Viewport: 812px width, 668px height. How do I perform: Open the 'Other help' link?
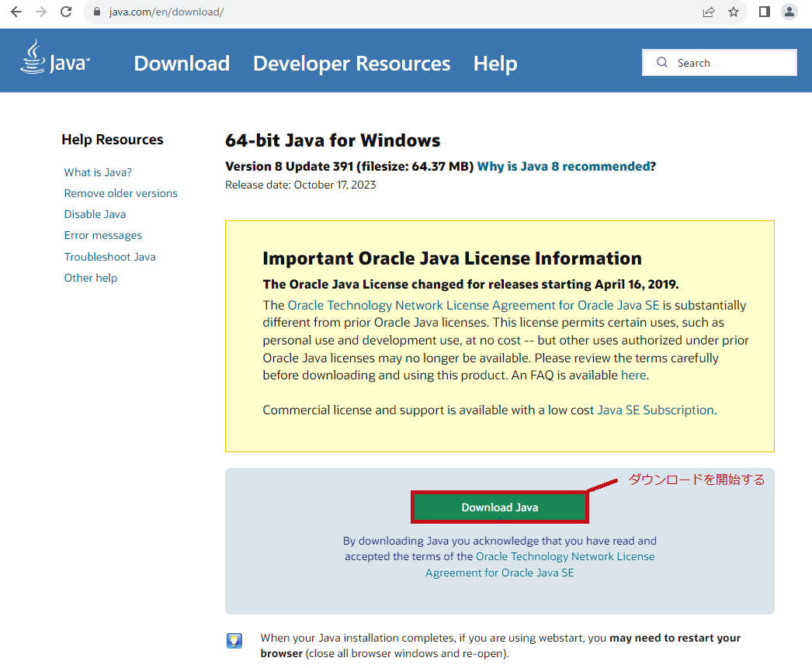tap(91, 278)
